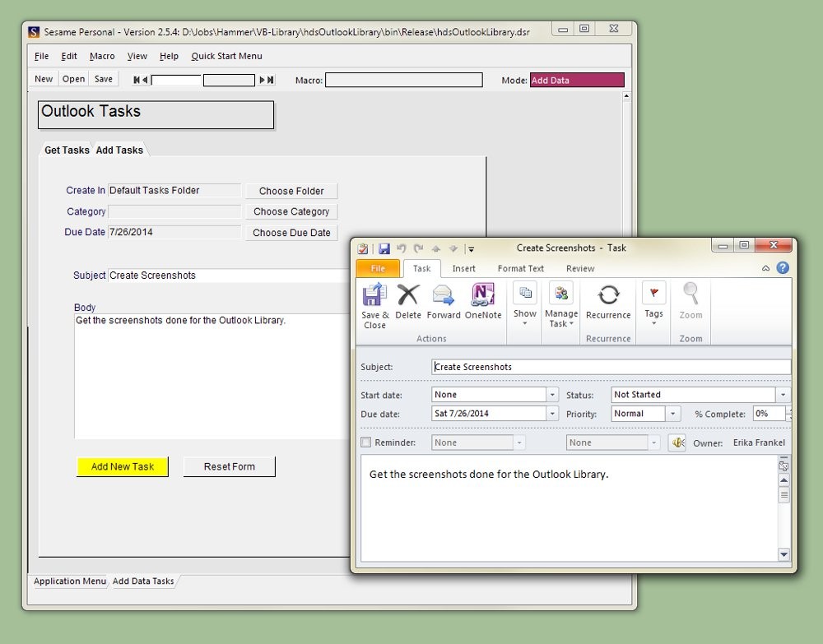
Task: Jump to first record in Sesame
Action: click(137, 80)
